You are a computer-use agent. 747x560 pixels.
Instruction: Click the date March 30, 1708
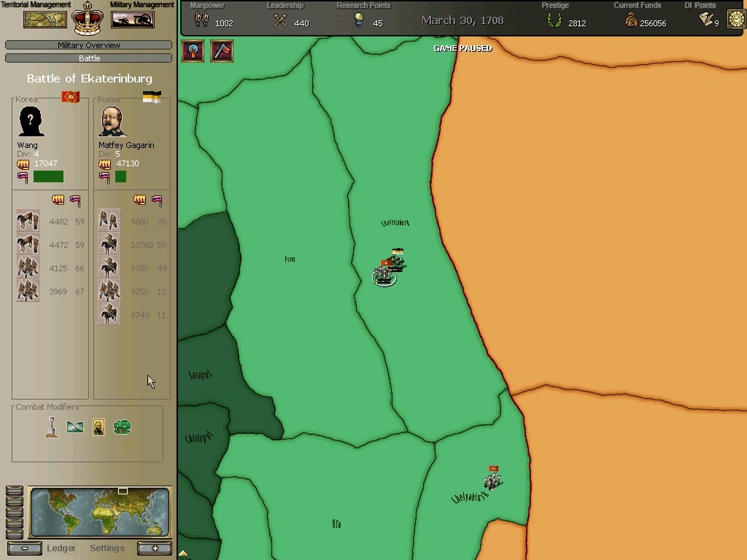point(462,20)
